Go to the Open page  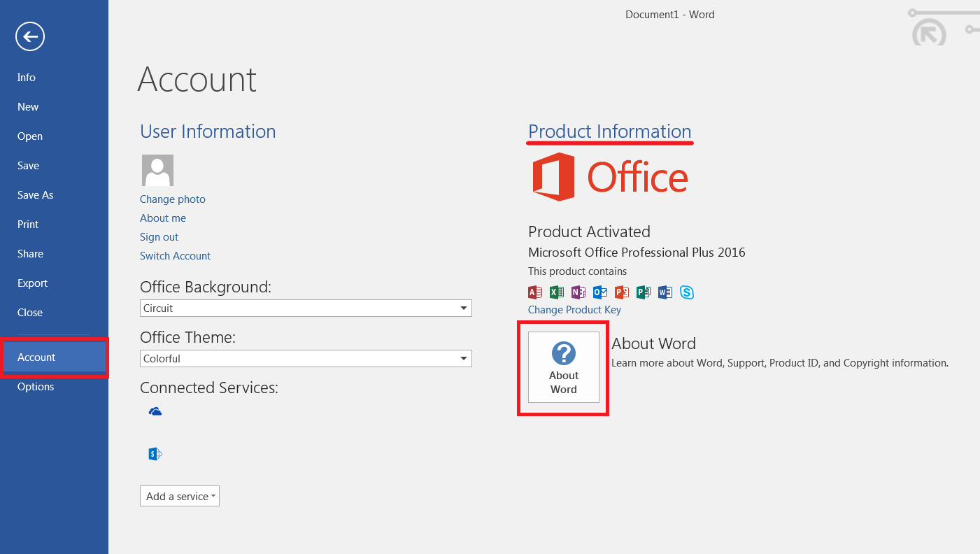coord(30,136)
